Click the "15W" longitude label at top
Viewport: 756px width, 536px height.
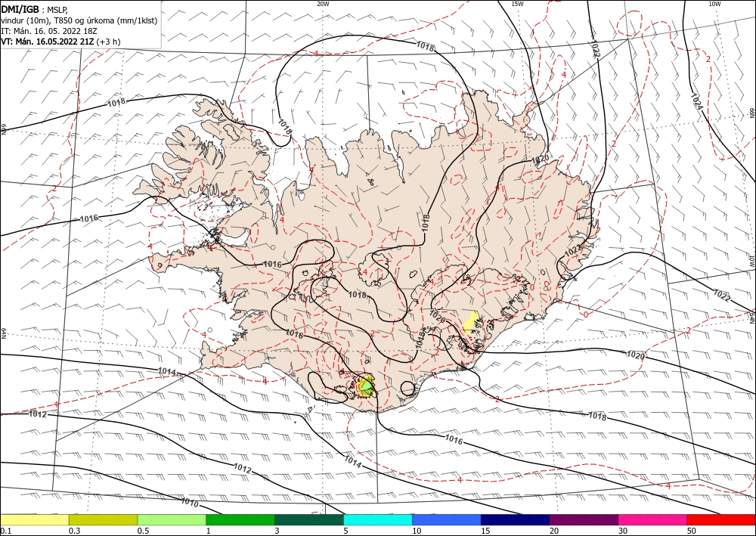[517, 4]
